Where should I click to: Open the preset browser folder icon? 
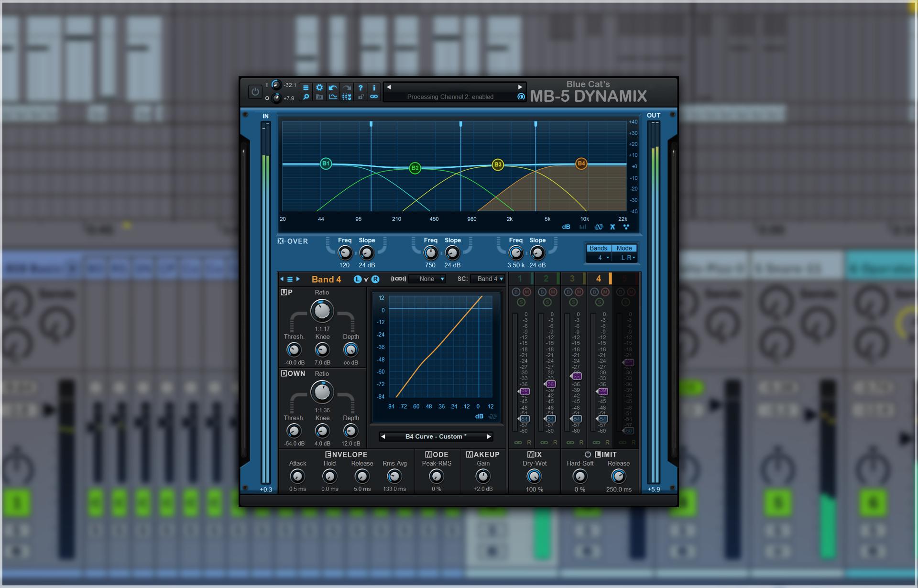[319, 97]
